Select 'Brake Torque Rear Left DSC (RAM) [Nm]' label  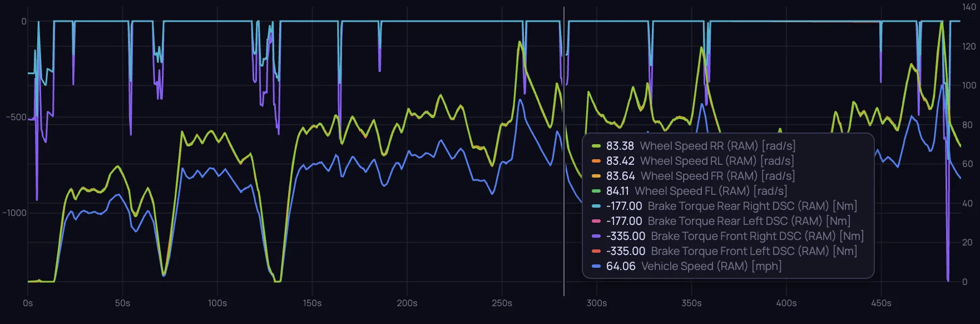[x=749, y=221]
